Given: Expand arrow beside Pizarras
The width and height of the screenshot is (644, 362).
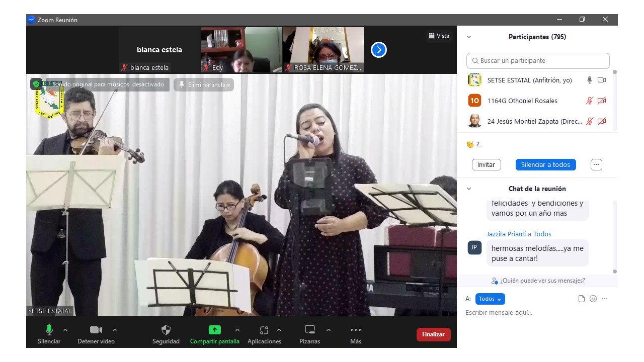Looking at the screenshot, I should 329,330.
